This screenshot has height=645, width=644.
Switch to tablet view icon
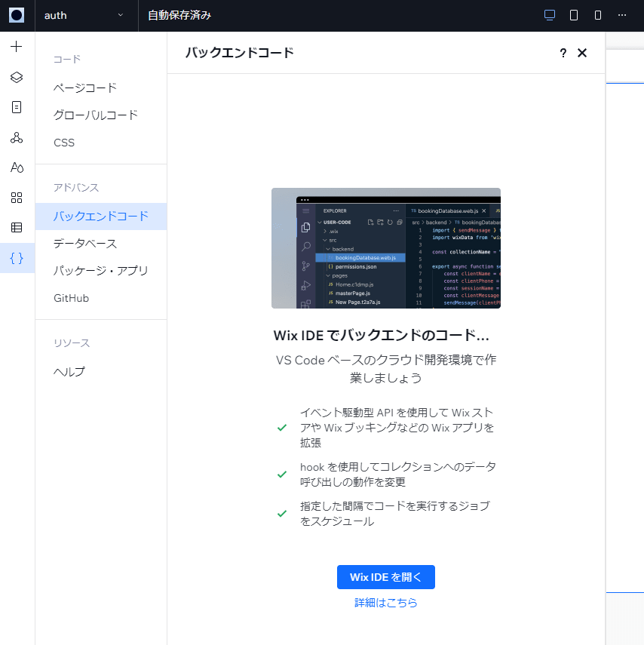pos(574,15)
